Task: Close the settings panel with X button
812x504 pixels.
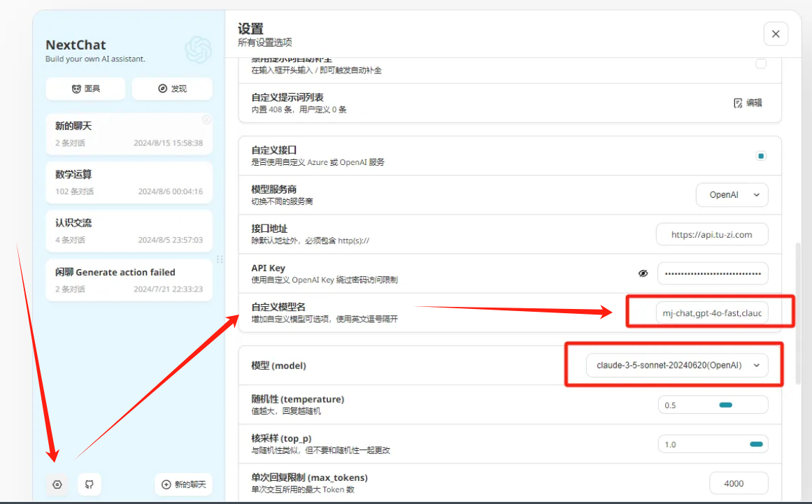Action: tap(776, 34)
